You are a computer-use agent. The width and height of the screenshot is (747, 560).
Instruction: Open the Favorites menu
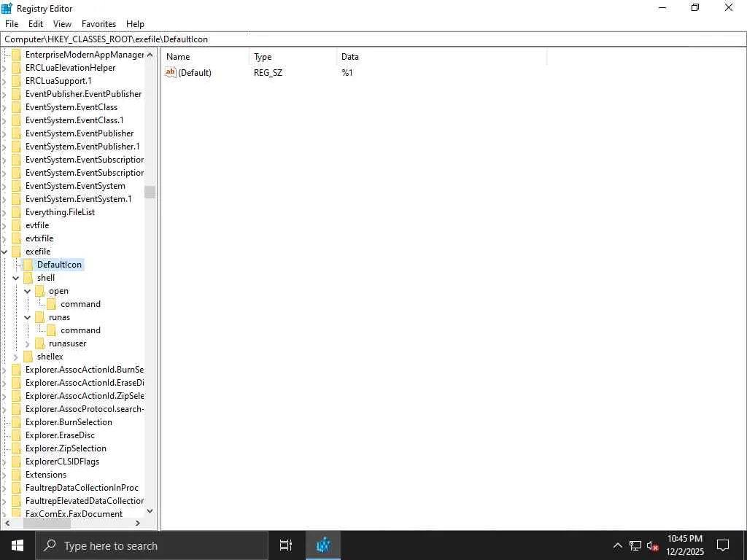point(98,24)
